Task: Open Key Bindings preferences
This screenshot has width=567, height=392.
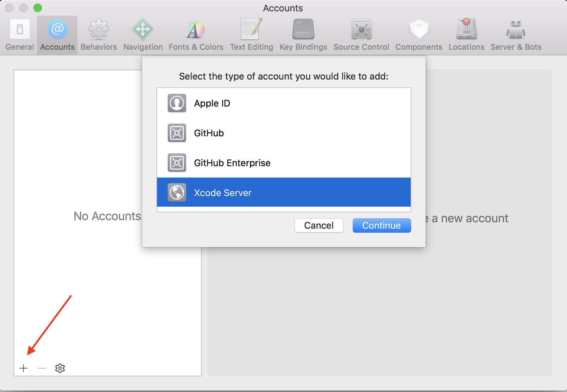Action: coord(303,35)
